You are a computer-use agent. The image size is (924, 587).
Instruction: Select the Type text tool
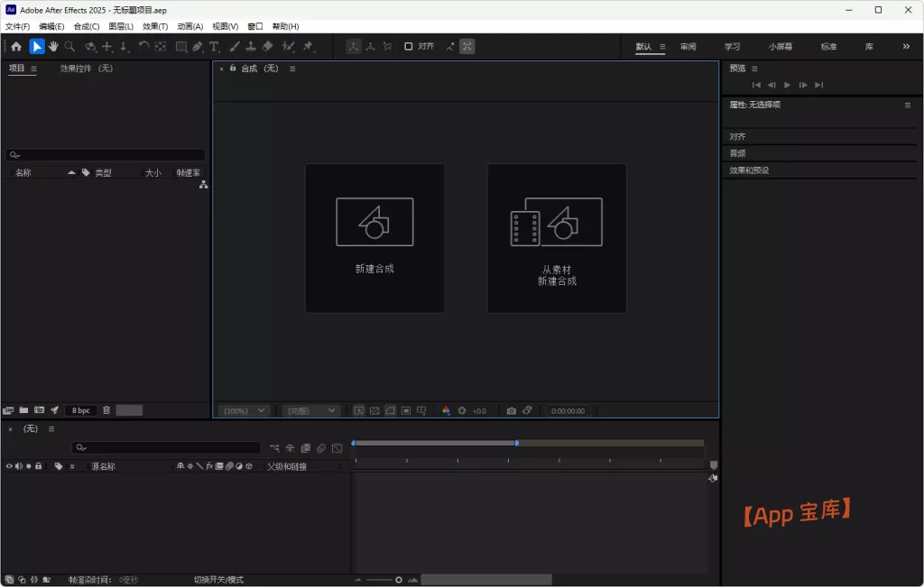214,47
